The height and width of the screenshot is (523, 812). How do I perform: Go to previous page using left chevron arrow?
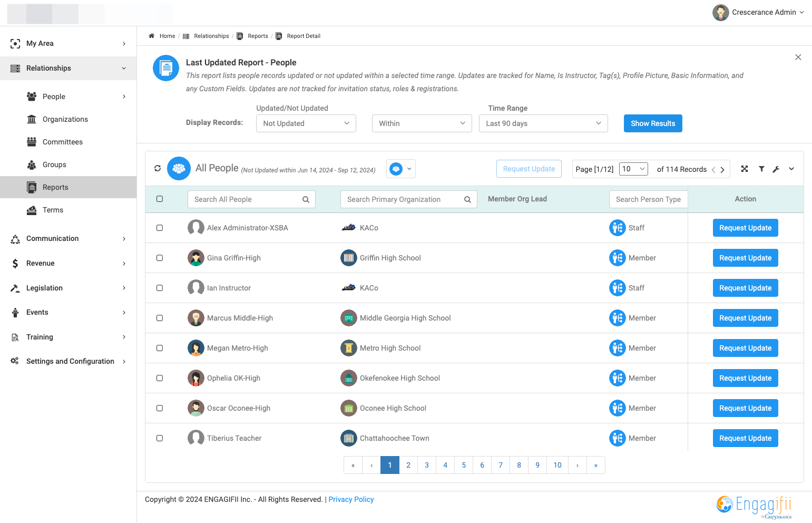click(713, 170)
